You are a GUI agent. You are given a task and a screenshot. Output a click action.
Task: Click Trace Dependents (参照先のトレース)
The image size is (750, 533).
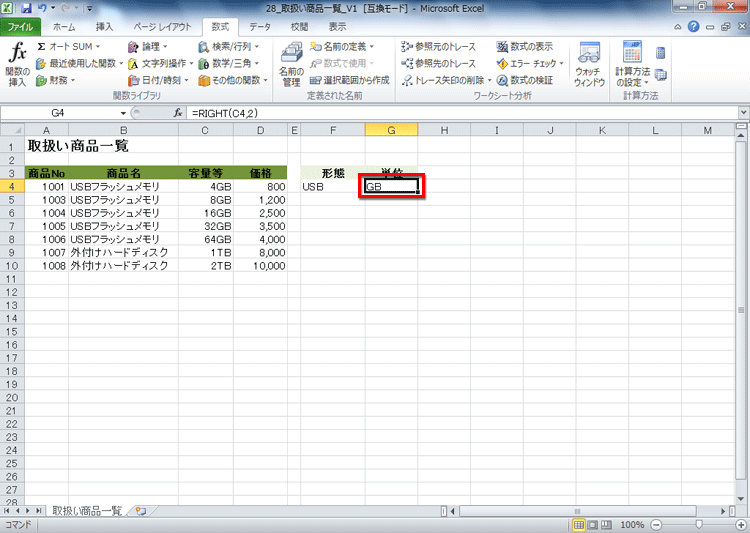[439, 63]
